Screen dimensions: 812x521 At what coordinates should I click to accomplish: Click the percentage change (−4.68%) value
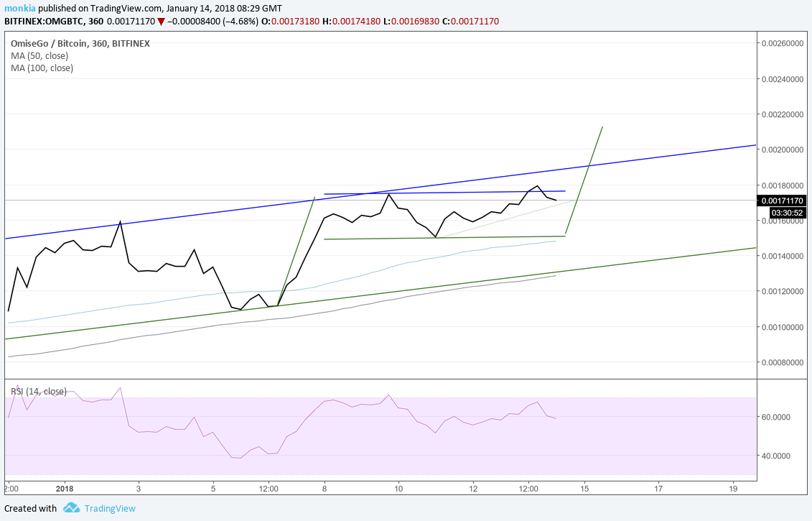click(x=240, y=22)
